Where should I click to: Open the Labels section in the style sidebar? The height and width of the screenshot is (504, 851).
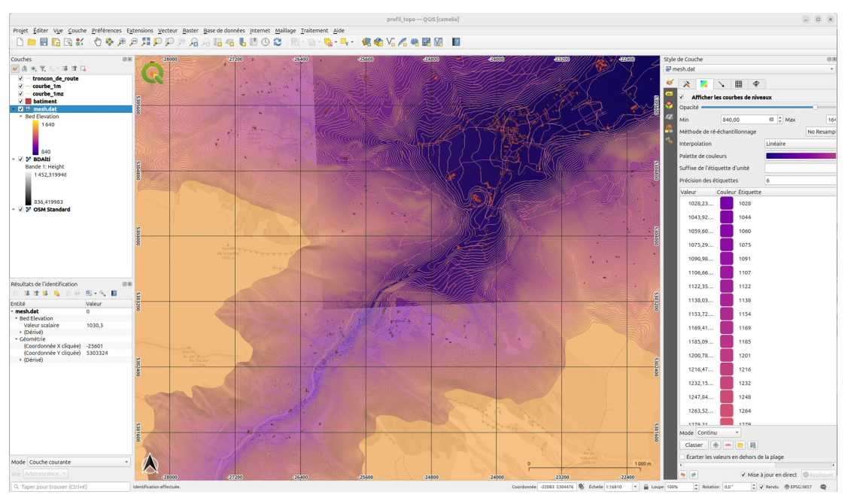[669, 93]
